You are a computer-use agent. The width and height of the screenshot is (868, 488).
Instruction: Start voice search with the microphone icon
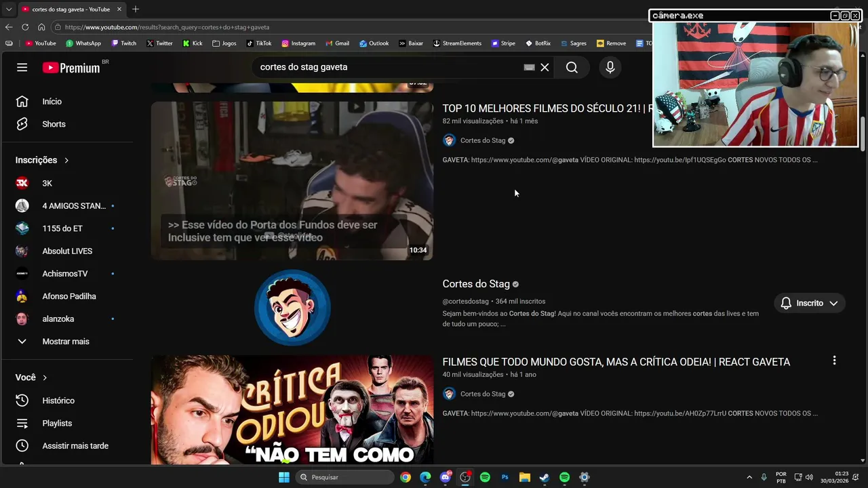610,67
